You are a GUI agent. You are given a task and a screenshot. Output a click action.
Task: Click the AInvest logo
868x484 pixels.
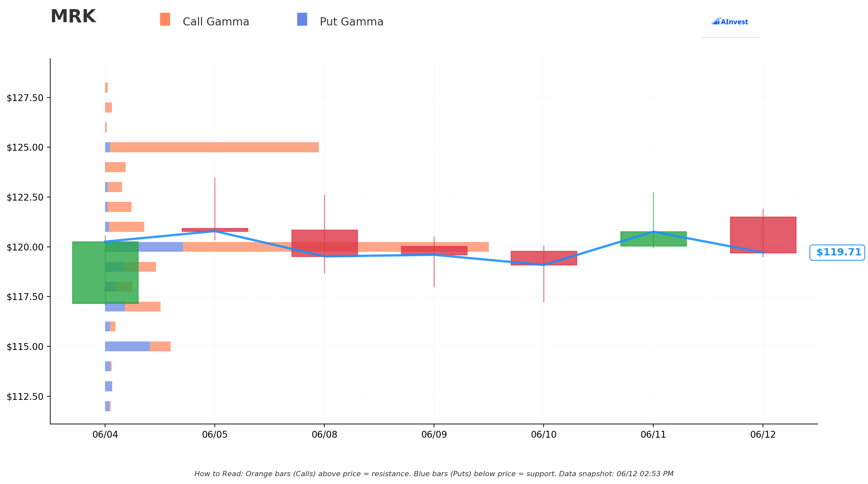click(x=730, y=22)
